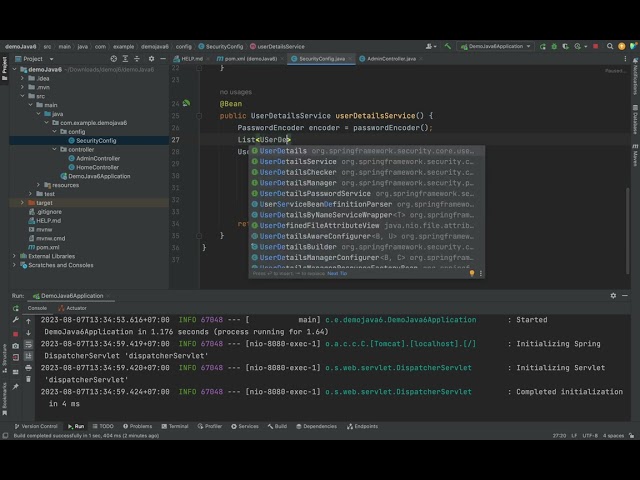Screen dimensions: 640x480
Task: Open the Problems tool window
Action: (137, 426)
